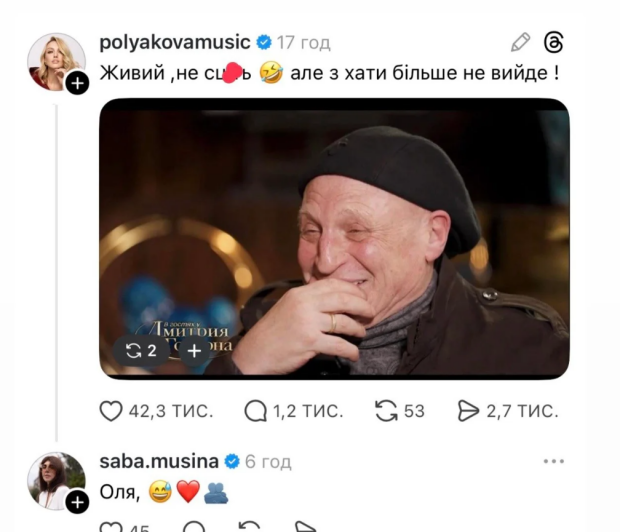Open polyakovamusic profile username link
This screenshot has width=620, height=532.
[175, 42]
